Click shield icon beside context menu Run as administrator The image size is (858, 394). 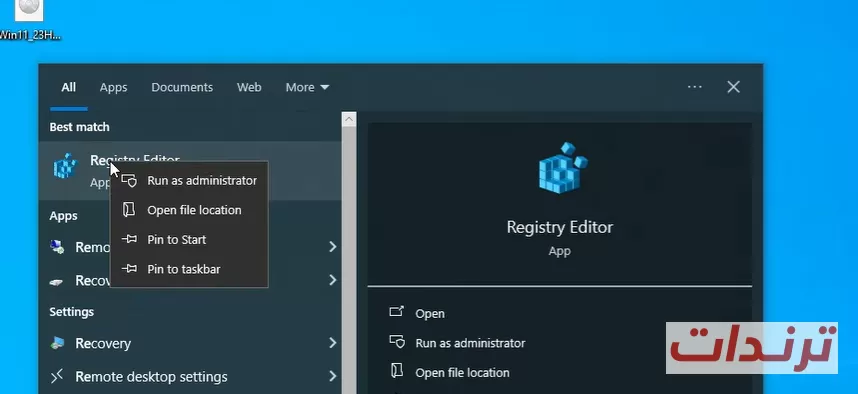point(129,181)
